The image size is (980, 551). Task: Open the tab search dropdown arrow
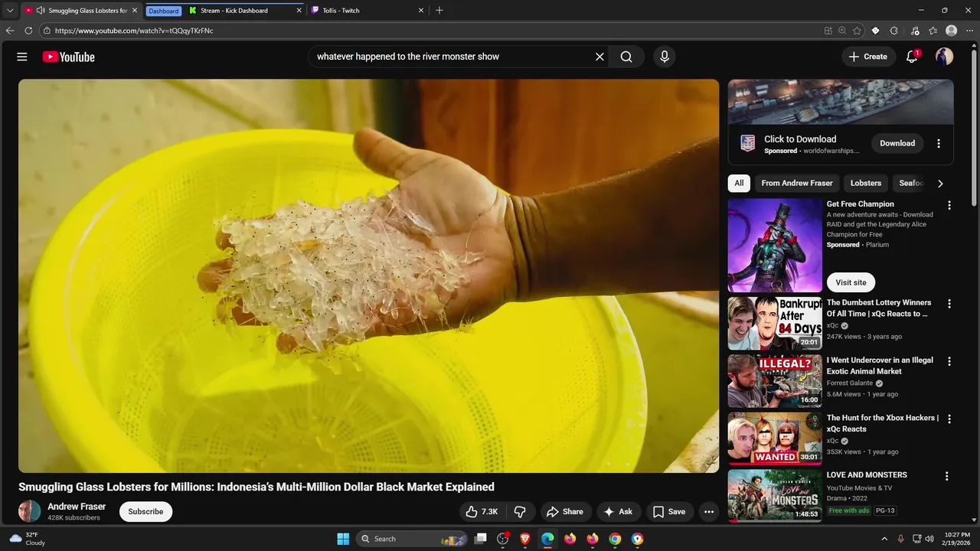10,11
